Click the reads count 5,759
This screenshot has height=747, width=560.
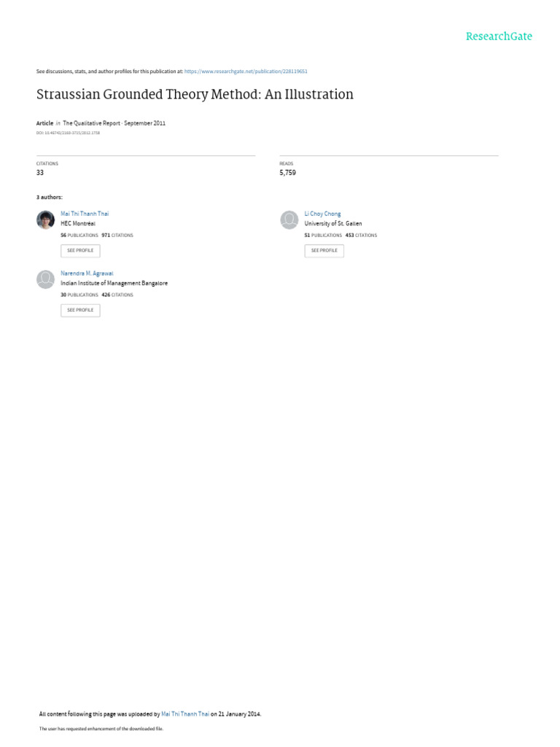point(287,172)
